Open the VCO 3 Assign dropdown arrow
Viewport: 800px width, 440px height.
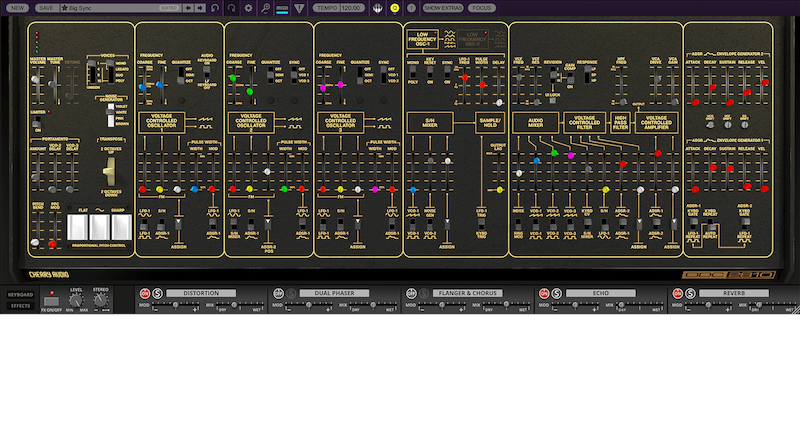358,223
